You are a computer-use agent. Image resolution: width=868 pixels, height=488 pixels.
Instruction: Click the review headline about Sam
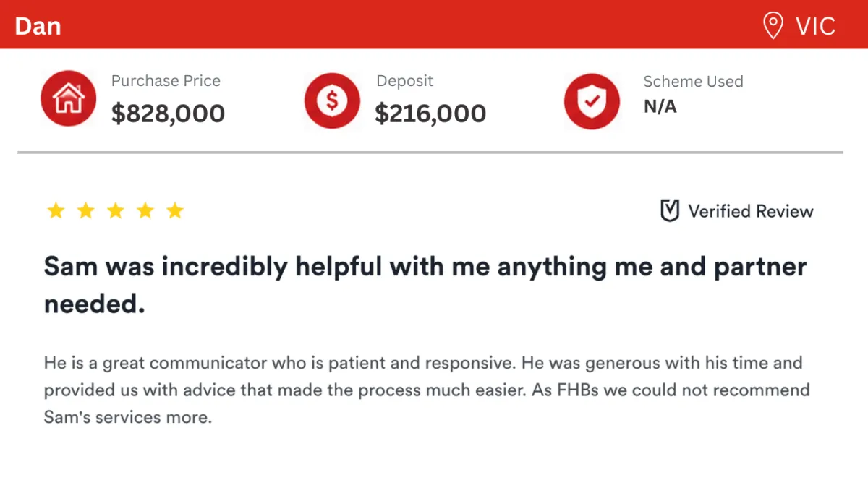(x=425, y=285)
